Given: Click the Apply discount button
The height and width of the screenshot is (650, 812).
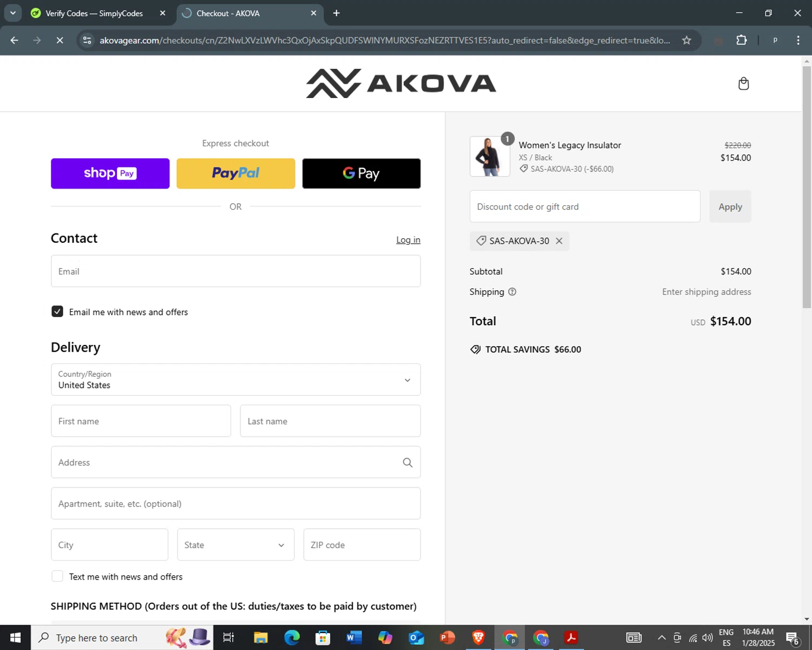Looking at the screenshot, I should [730, 206].
